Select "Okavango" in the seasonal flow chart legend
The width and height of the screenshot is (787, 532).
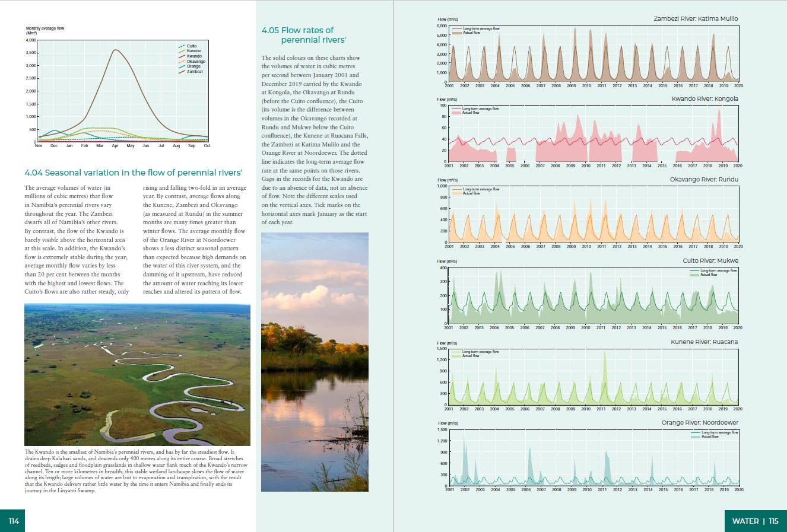(196, 62)
